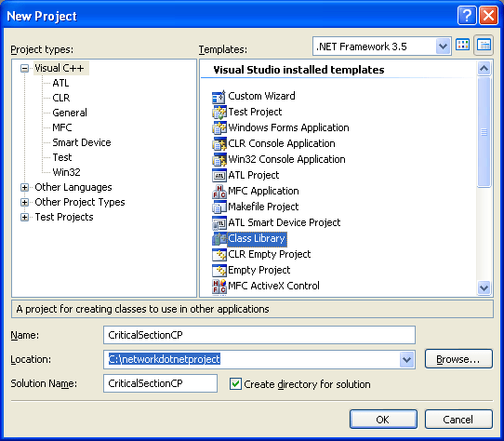Screen dimensions: 504x441
Task: Select MFC under Visual C++
Action: [62, 127]
